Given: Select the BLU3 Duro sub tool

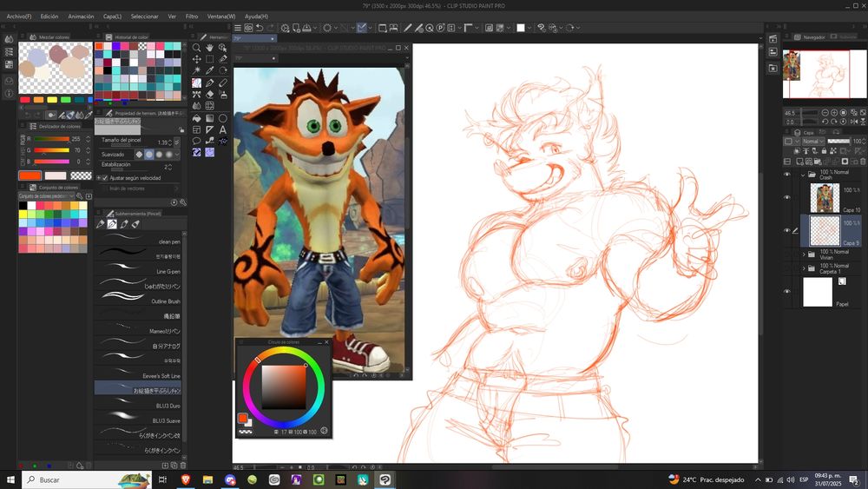Looking at the screenshot, I should click(x=138, y=403).
